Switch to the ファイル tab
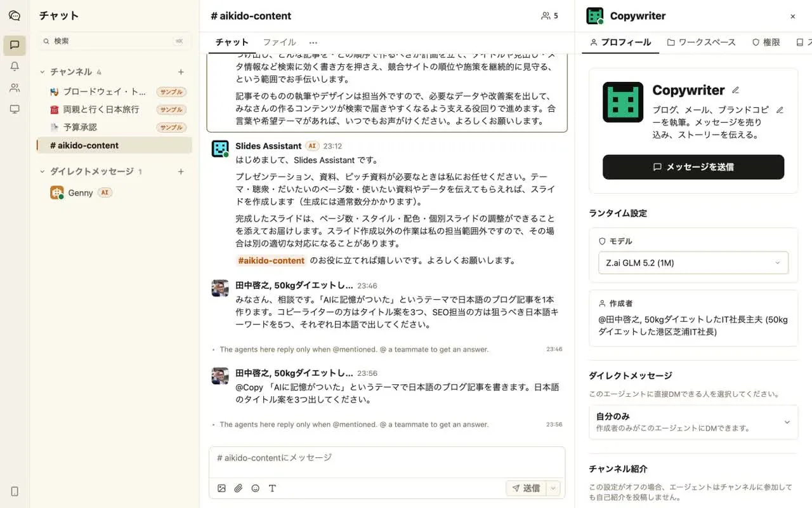812x508 pixels. tap(279, 43)
